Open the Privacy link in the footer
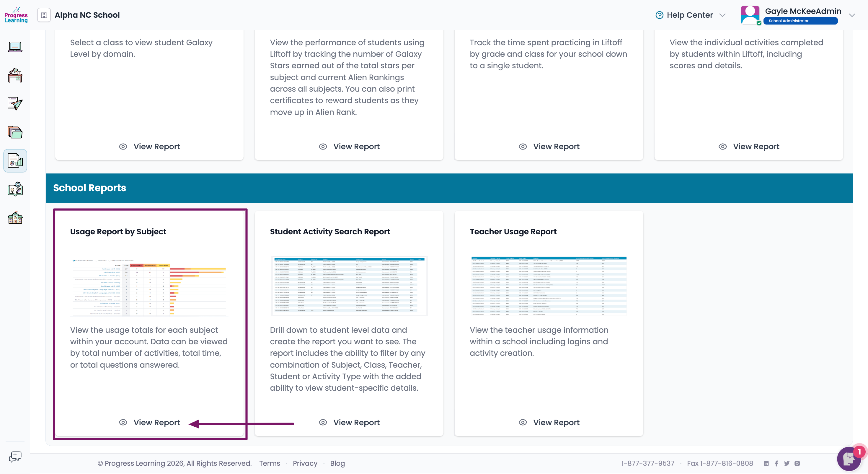This screenshot has width=868, height=474. pyautogui.click(x=305, y=464)
